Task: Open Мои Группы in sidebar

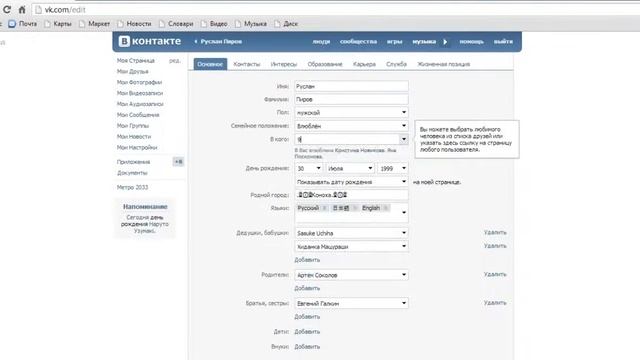Action: pyautogui.click(x=133, y=126)
